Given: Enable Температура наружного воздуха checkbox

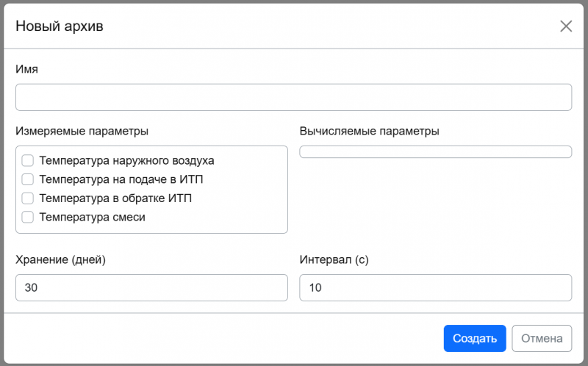Looking at the screenshot, I should click(x=28, y=160).
